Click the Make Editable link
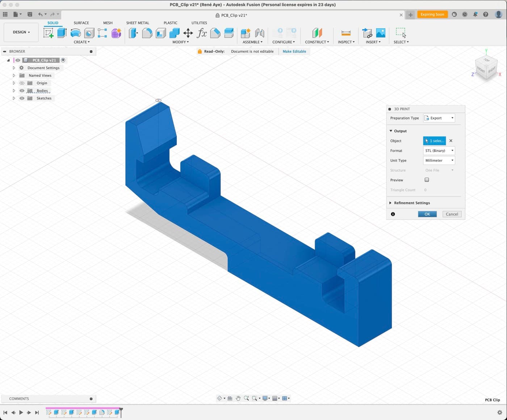Viewport: 507px width, 420px height. (x=294, y=51)
